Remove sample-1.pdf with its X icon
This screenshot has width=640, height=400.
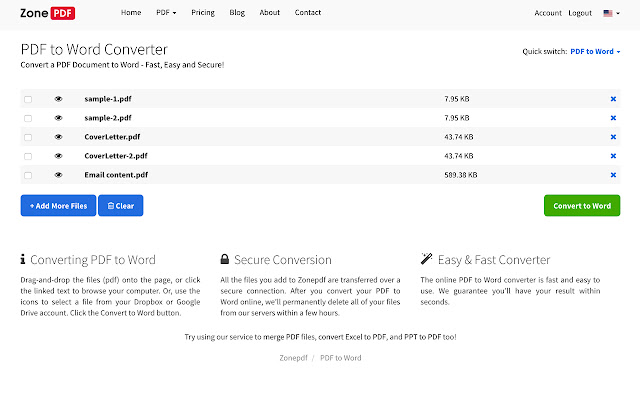pos(613,99)
